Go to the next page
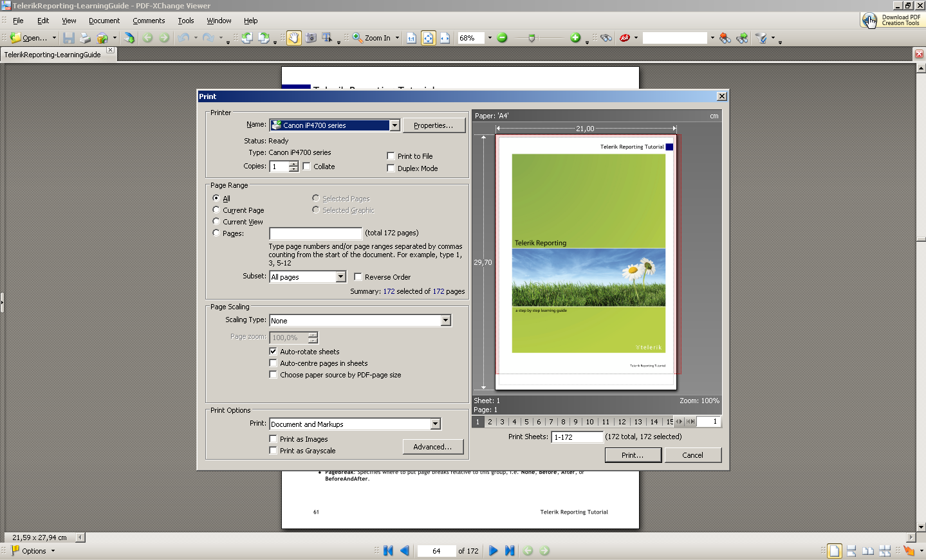Viewport: 926px width, 560px height. [x=493, y=551]
